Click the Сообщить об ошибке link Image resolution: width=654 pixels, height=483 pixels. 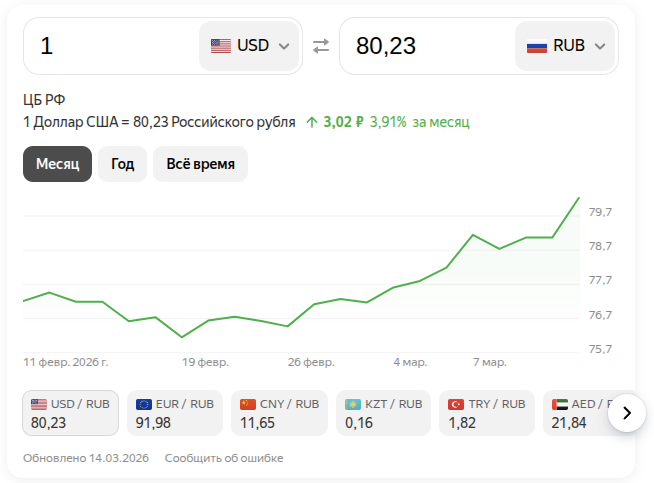click(224, 458)
